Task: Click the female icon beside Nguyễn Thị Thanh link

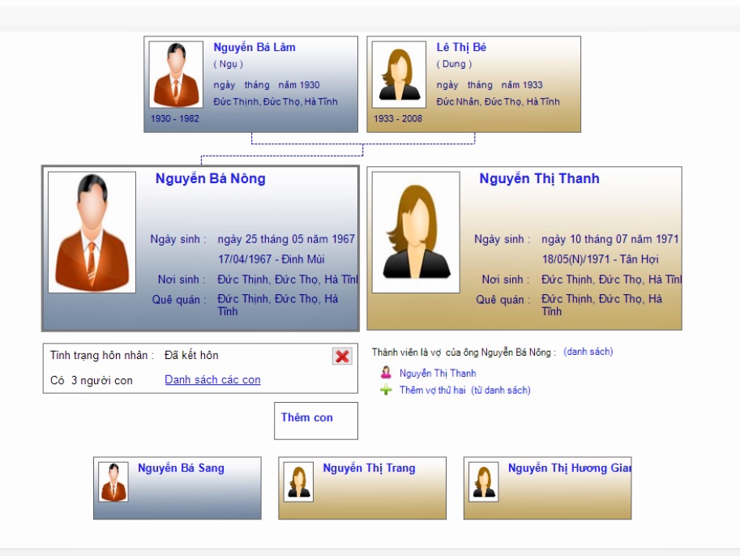Action: 386,373
